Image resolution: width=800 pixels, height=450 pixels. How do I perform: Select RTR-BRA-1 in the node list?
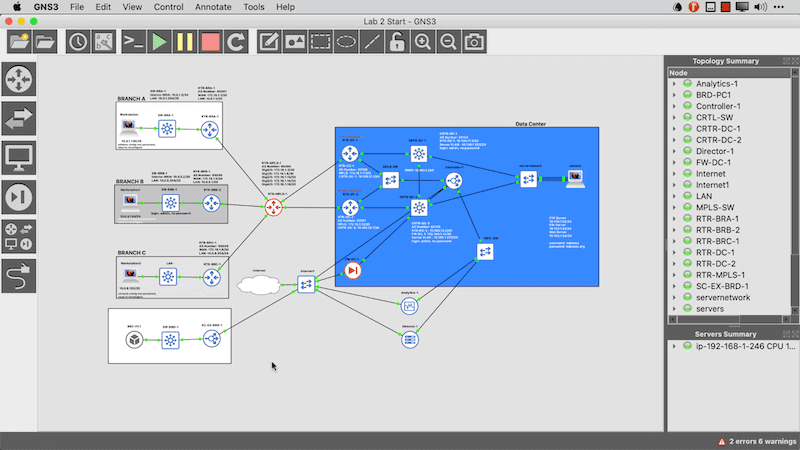click(x=717, y=218)
